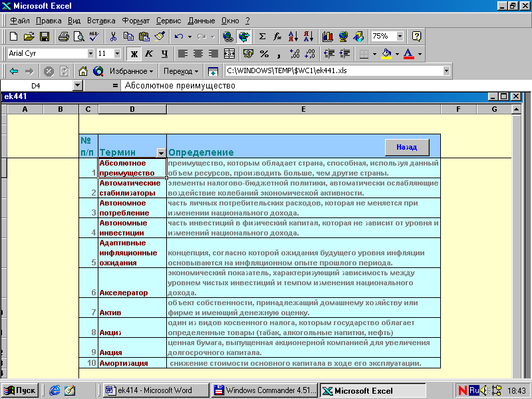Switch to ek414 - Microsoft Word task
532x399 pixels.
pyautogui.click(x=156, y=390)
